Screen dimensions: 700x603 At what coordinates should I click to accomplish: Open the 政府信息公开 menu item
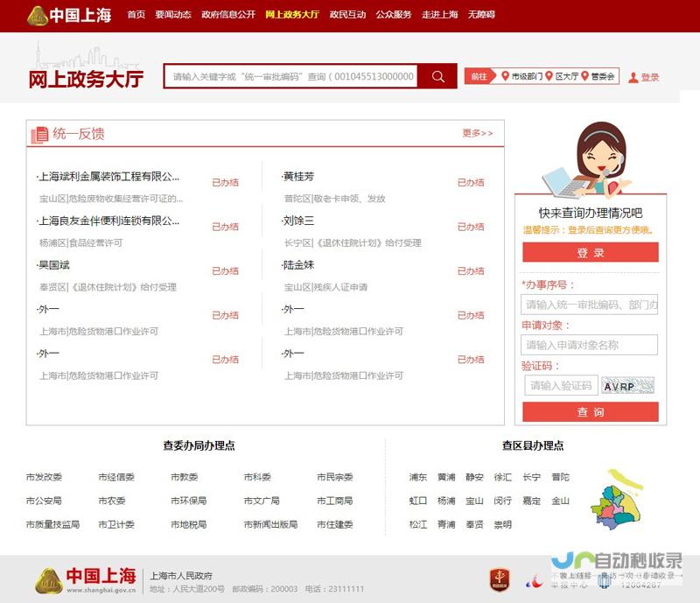pyautogui.click(x=228, y=15)
